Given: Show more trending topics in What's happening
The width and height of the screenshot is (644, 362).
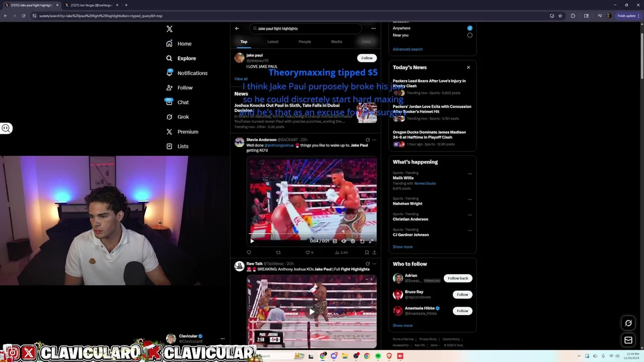Looking at the screenshot, I should pyautogui.click(x=403, y=247).
